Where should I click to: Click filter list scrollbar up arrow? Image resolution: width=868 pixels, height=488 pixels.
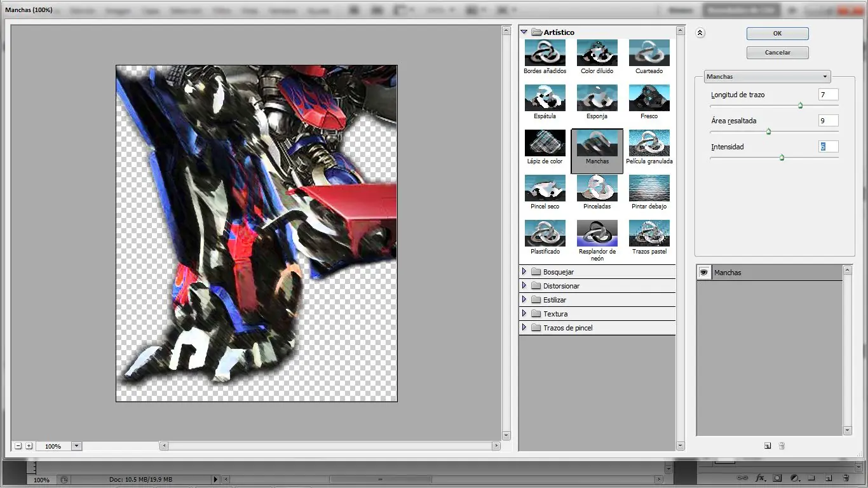[x=681, y=30]
